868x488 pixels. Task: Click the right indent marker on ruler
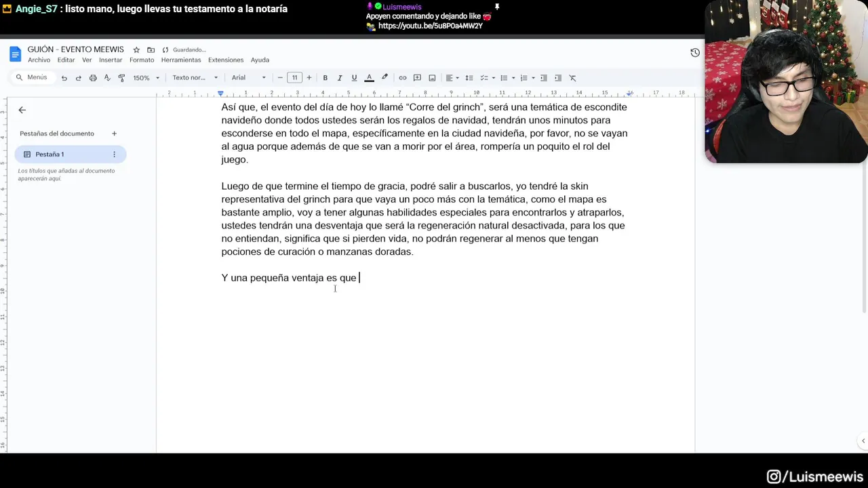click(630, 94)
